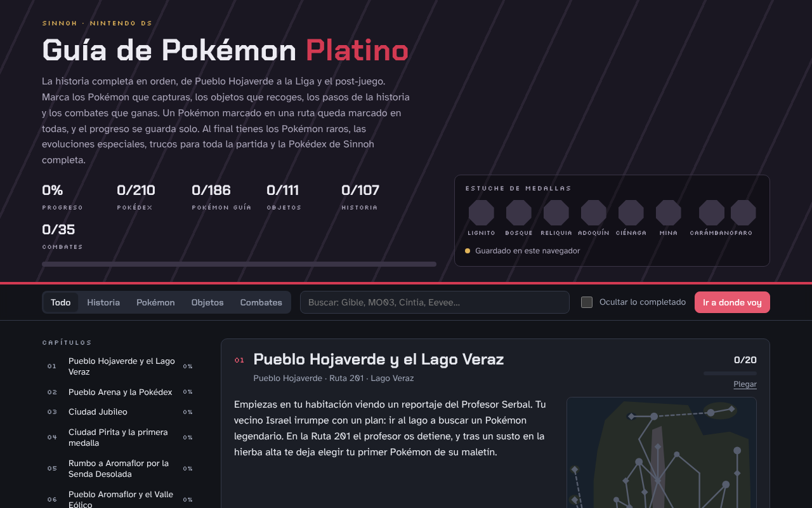Click the chapter 0/20 progress bar

730,373
